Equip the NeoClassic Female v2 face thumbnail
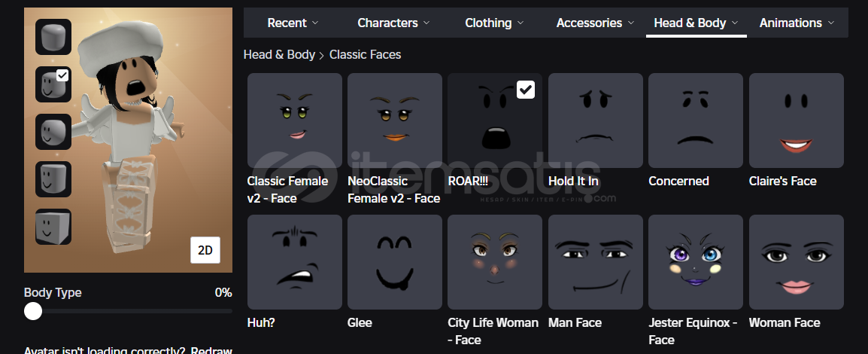Image resolution: width=868 pixels, height=354 pixels. pos(395,121)
